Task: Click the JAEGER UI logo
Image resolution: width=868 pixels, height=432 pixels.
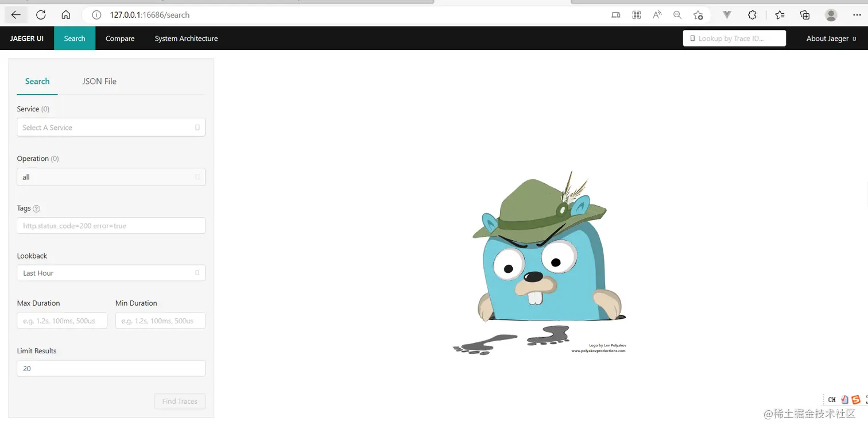Action: 27,38
